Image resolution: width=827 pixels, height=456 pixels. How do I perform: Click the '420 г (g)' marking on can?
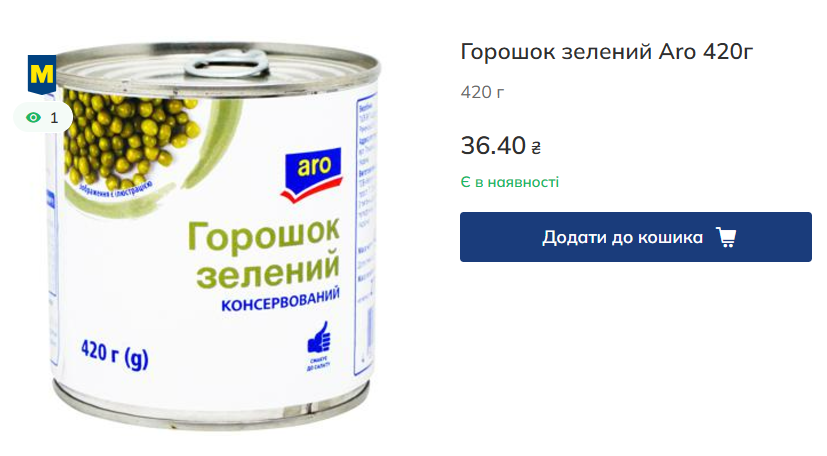point(114,353)
